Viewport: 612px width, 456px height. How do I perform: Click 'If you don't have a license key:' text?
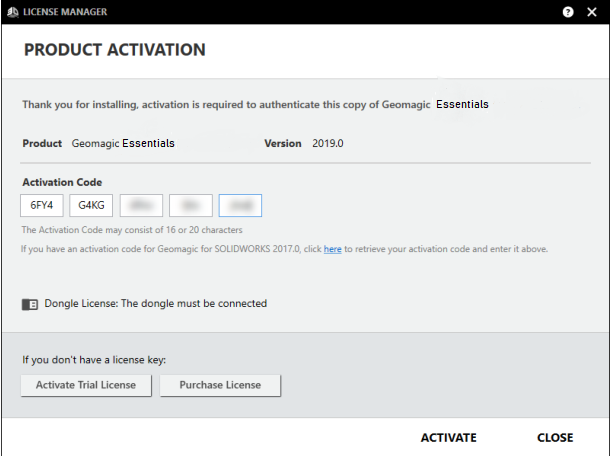94,360
